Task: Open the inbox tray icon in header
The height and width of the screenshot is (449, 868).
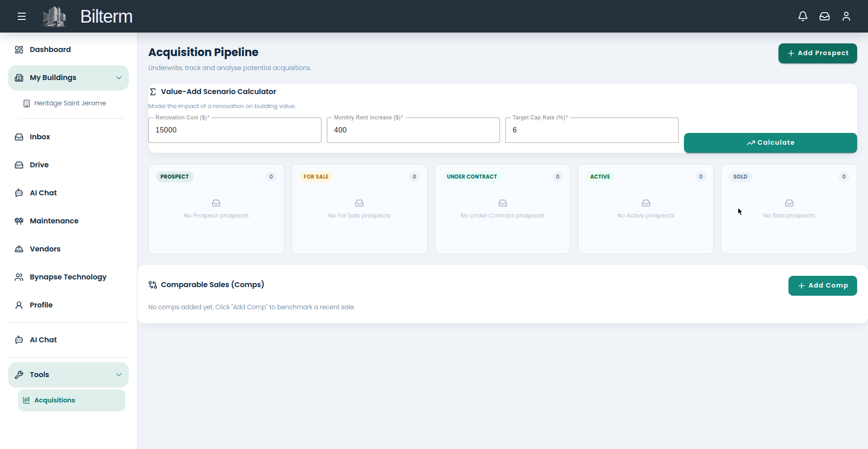Action: (825, 16)
